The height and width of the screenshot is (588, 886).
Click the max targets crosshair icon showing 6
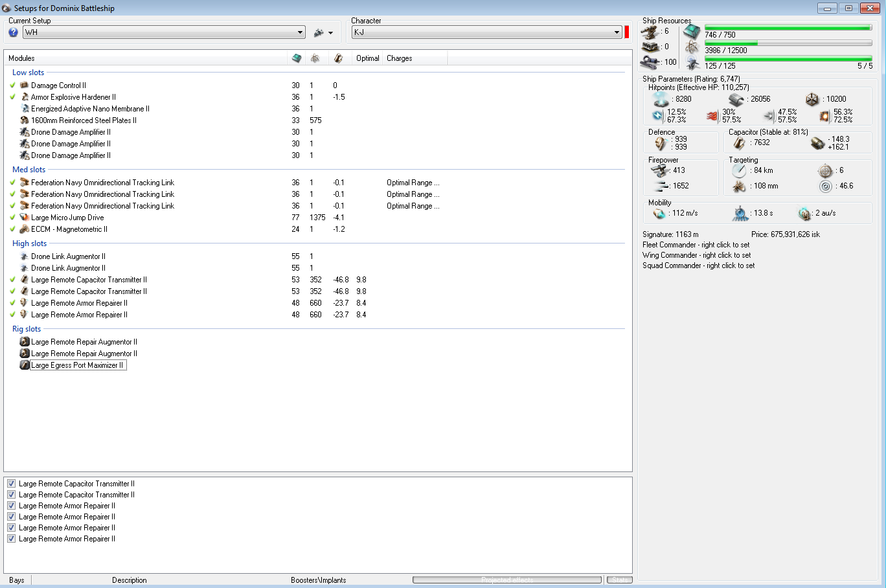pos(825,170)
